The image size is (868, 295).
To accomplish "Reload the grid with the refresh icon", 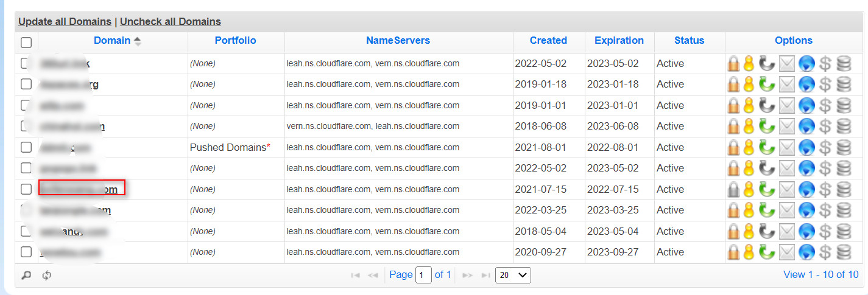I will (x=47, y=275).
